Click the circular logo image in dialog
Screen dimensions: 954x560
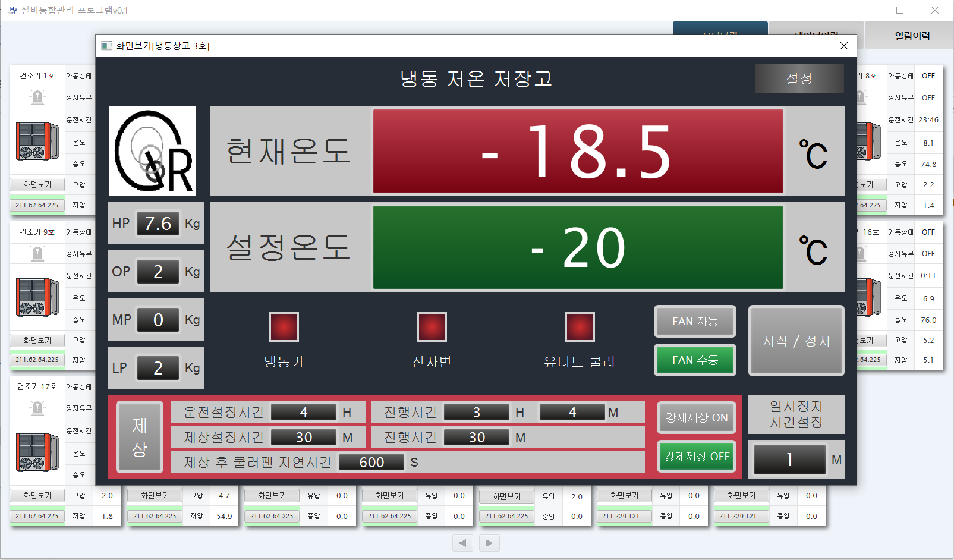(153, 151)
